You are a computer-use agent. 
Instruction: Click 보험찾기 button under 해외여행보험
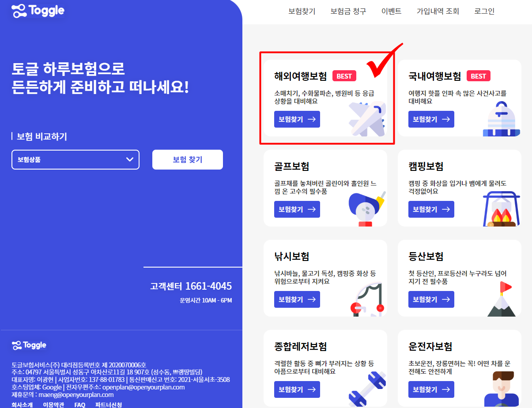(297, 119)
